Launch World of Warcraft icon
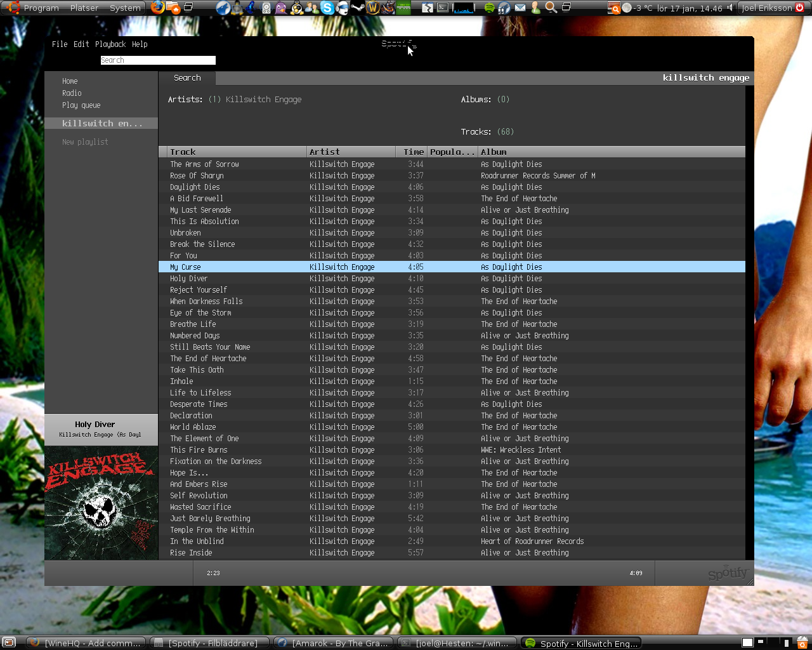Image resolution: width=812 pixels, height=650 pixels. point(373,8)
